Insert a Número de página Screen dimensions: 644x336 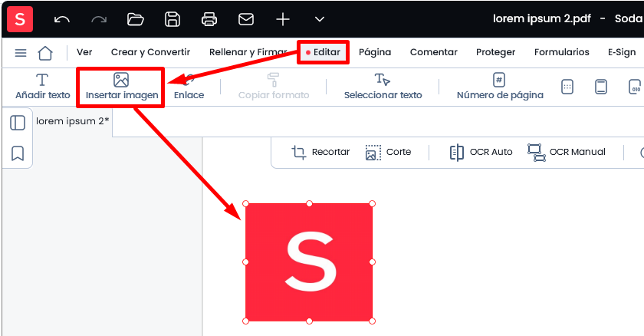pos(500,87)
